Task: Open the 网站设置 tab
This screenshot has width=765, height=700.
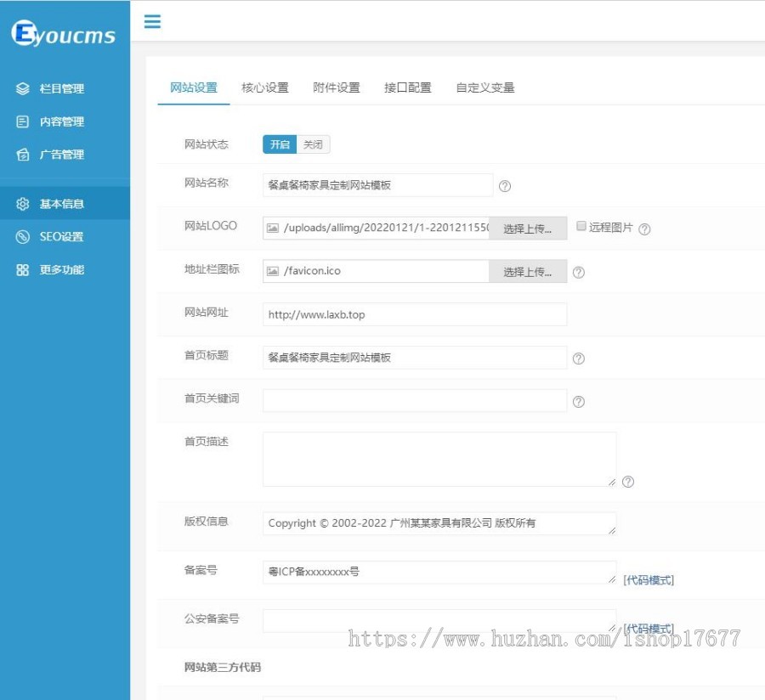Action: (x=194, y=87)
